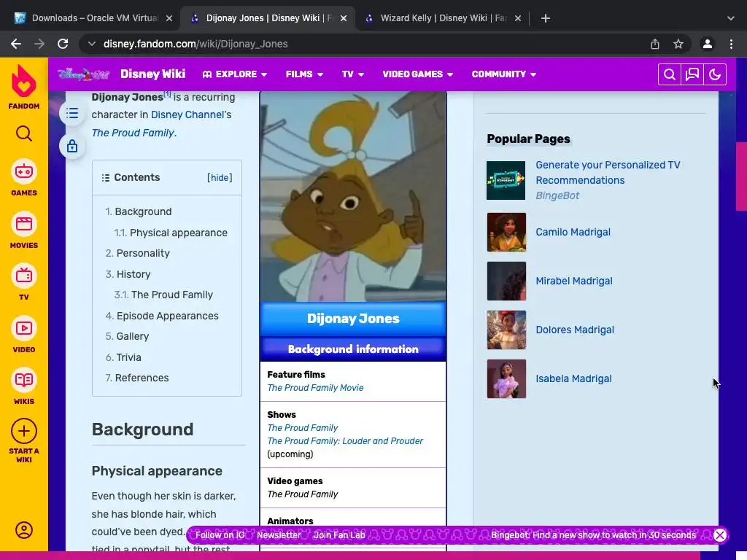Jump to Personality section

tap(137, 253)
